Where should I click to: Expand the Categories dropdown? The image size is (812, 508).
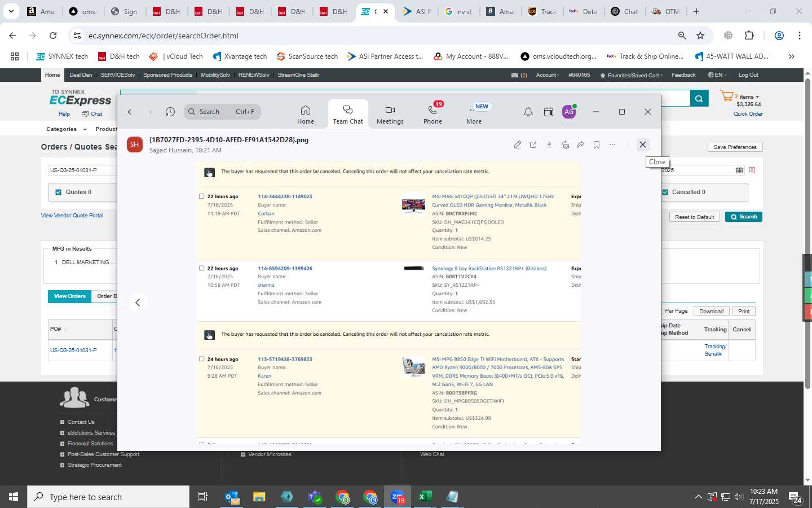(66, 129)
